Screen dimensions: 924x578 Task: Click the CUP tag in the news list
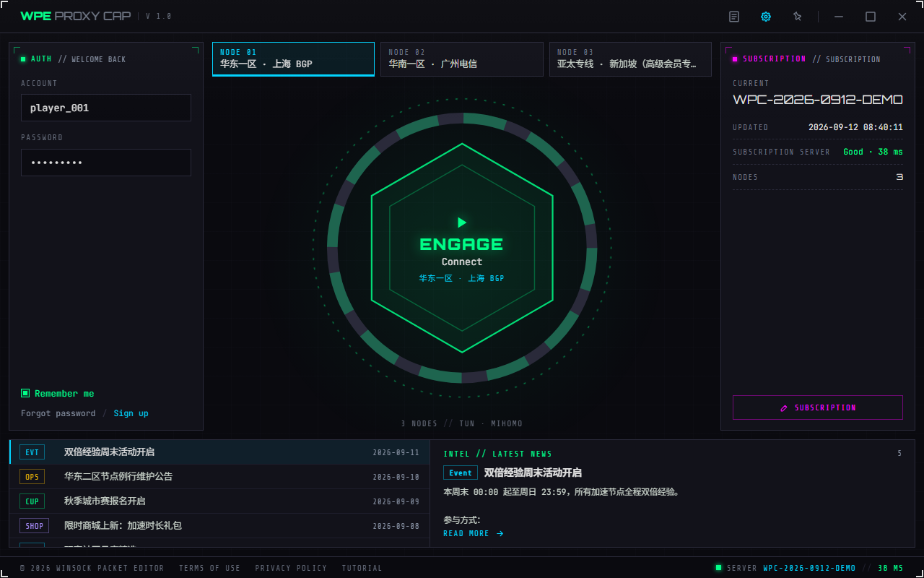(x=32, y=501)
